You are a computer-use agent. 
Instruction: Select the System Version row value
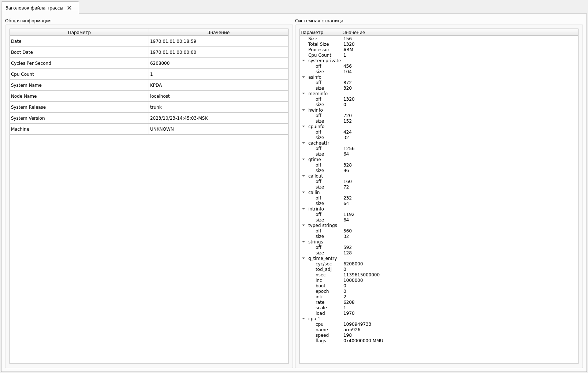pyautogui.click(x=218, y=118)
